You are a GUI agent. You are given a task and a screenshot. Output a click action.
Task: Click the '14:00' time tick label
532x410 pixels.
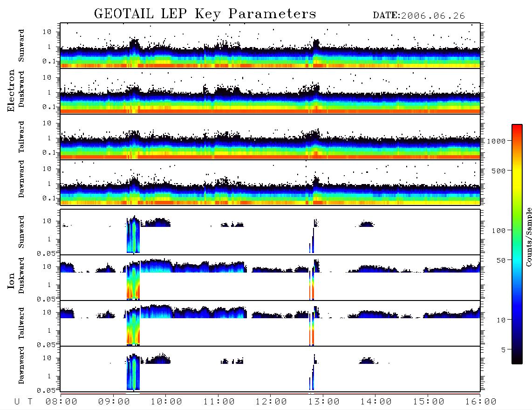[376, 402]
